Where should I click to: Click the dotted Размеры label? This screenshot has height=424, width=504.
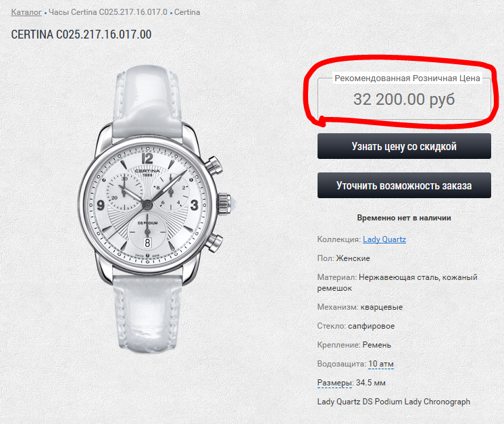pos(334,383)
